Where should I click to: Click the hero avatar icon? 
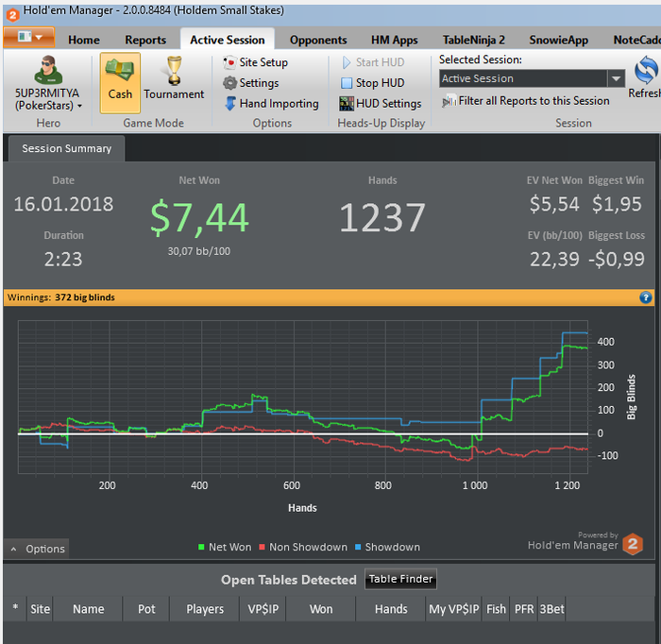click(48, 70)
